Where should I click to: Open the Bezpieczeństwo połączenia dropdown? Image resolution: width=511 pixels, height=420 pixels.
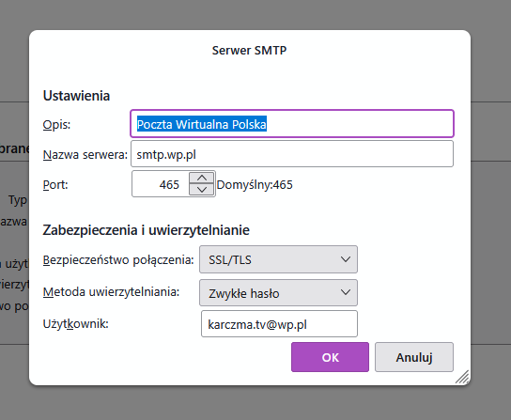pyautogui.click(x=278, y=259)
